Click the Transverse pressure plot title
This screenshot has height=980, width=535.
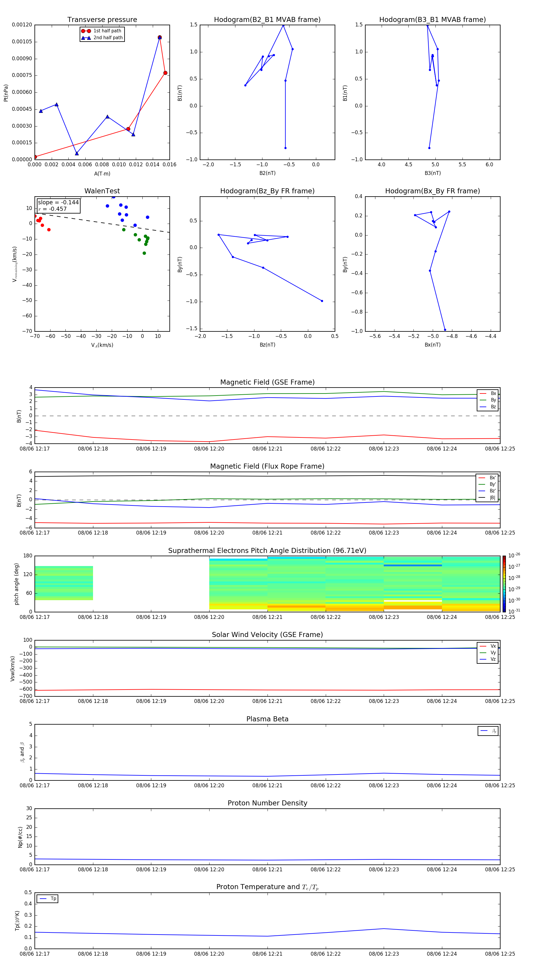point(102,20)
